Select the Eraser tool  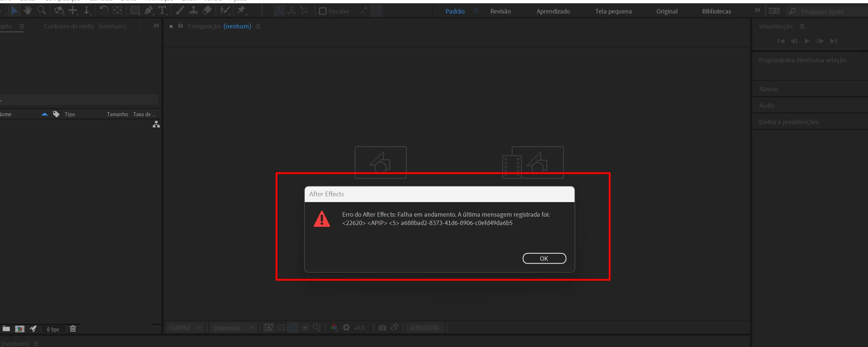(x=207, y=11)
